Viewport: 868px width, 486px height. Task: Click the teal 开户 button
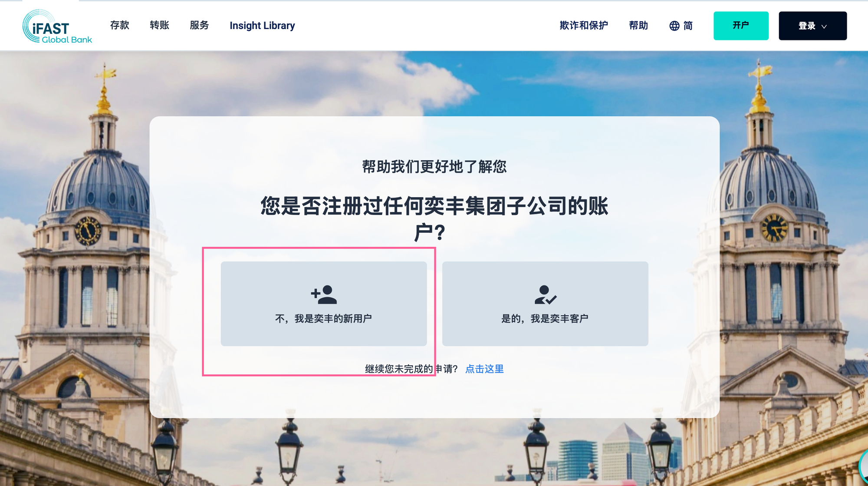tap(741, 26)
